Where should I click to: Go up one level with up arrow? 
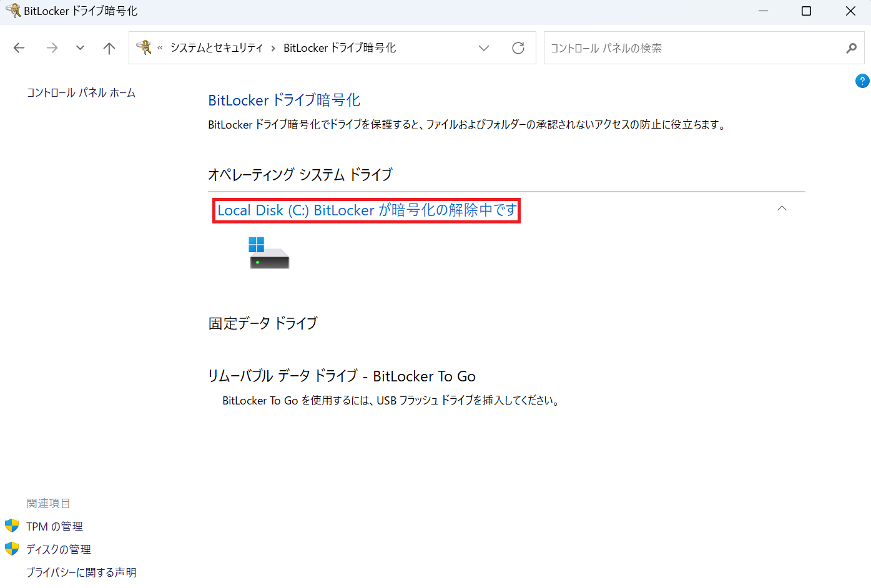tap(109, 48)
